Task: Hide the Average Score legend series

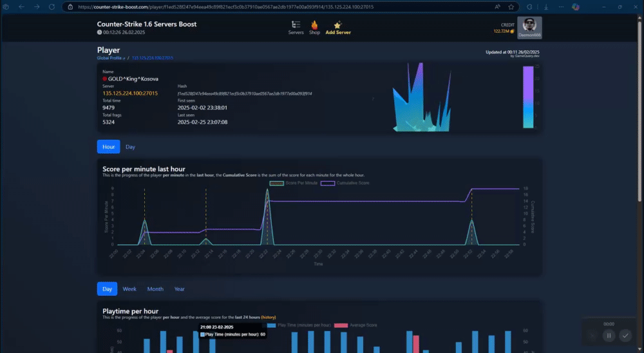Action: tap(355, 325)
